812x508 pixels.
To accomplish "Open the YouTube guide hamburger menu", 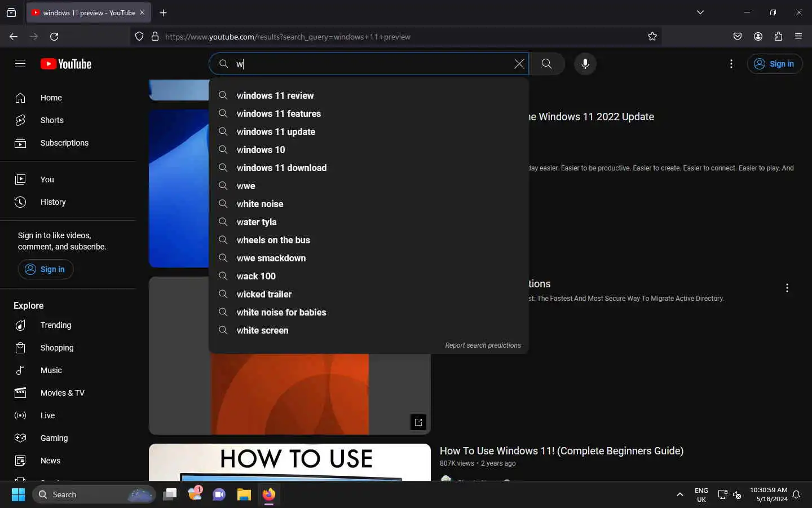I will [20, 64].
